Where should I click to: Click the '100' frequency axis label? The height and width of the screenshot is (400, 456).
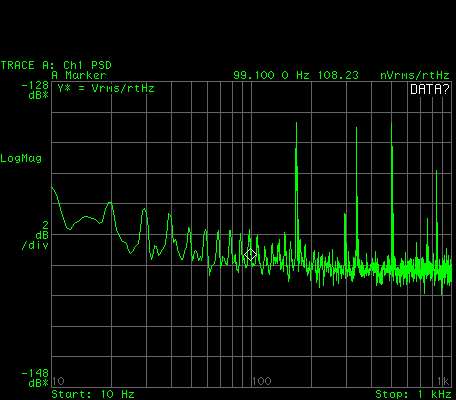(x=262, y=381)
